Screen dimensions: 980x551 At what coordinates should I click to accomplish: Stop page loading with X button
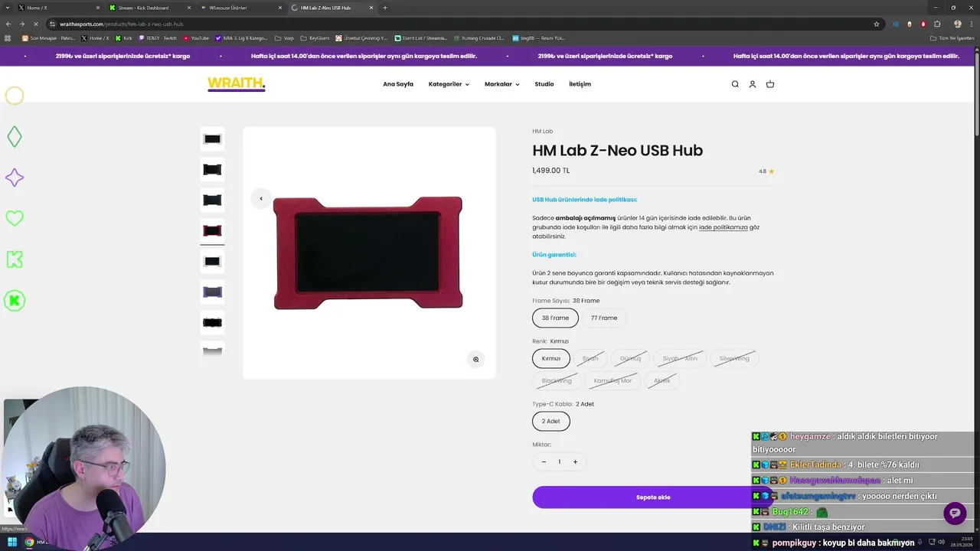(x=36, y=24)
